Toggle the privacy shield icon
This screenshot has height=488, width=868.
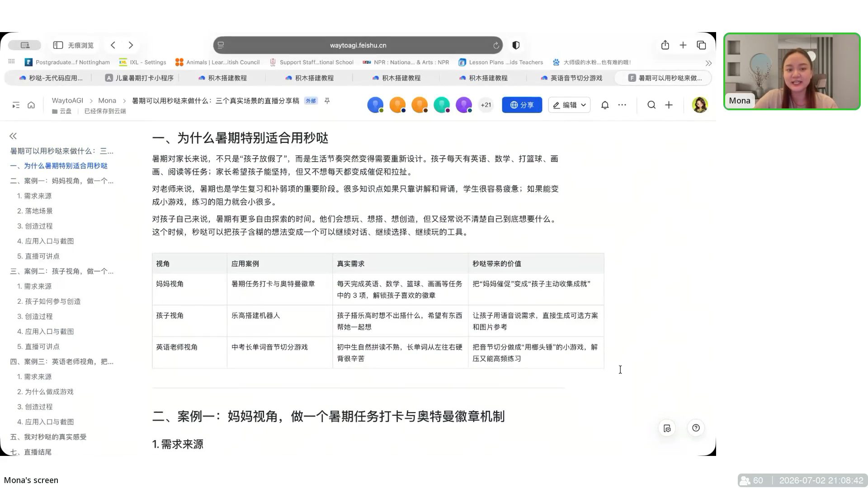(x=516, y=45)
